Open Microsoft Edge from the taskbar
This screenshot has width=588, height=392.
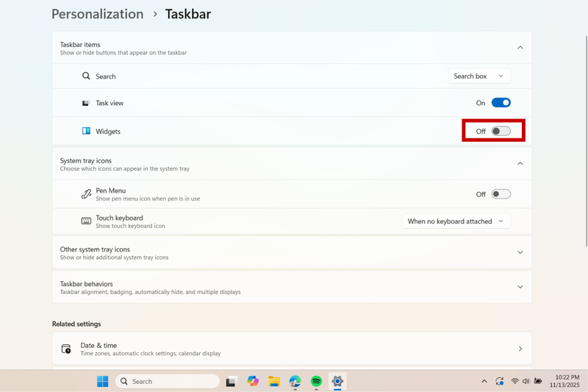[x=295, y=381]
